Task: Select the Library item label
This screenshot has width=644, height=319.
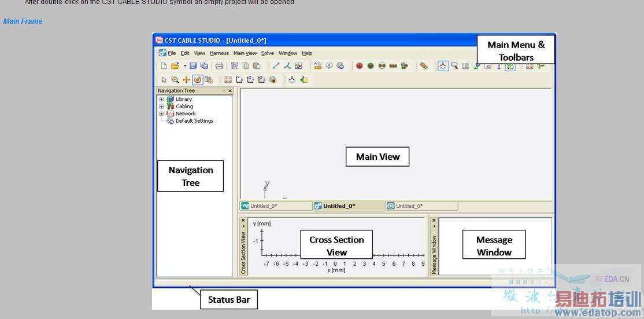Action: (184, 99)
